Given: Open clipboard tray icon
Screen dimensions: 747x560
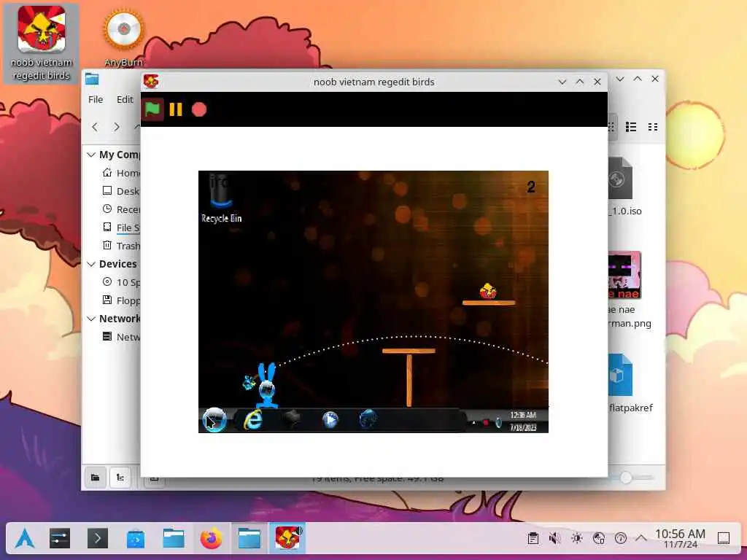Looking at the screenshot, I should (533, 539).
